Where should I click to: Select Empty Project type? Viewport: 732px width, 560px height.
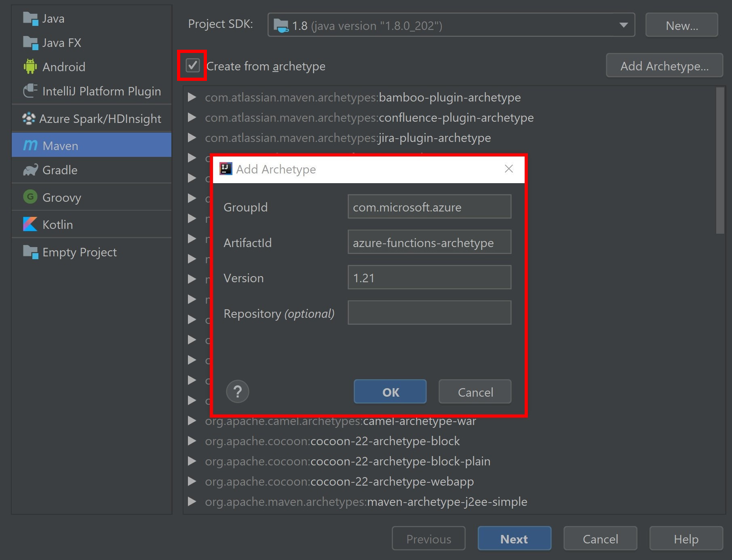pos(91,252)
